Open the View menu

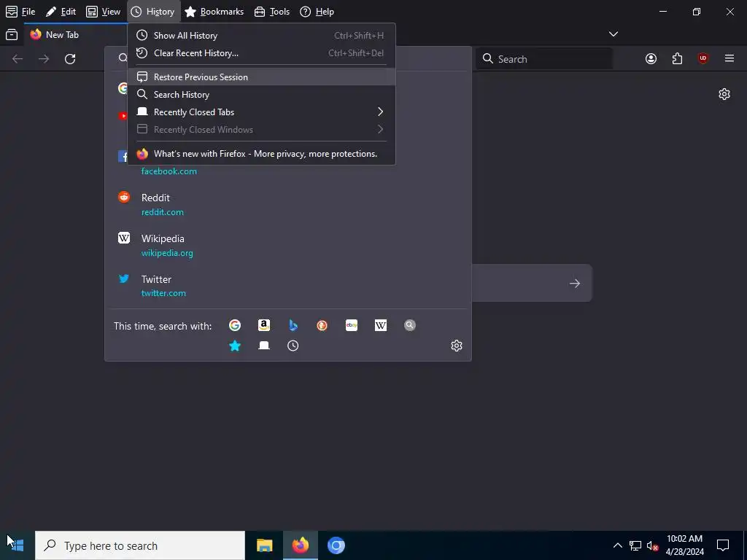tap(104, 12)
